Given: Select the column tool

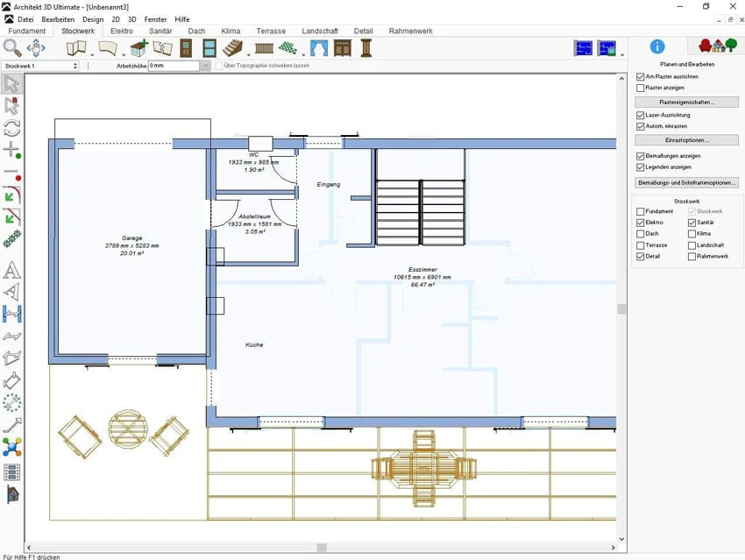Looking at the screenshot, I should pos(365,48).
